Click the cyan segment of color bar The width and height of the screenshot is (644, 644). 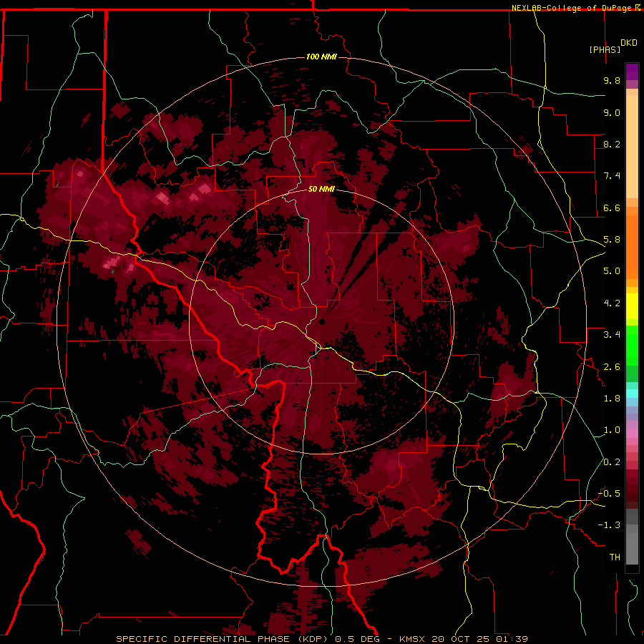tap(632, 393)
